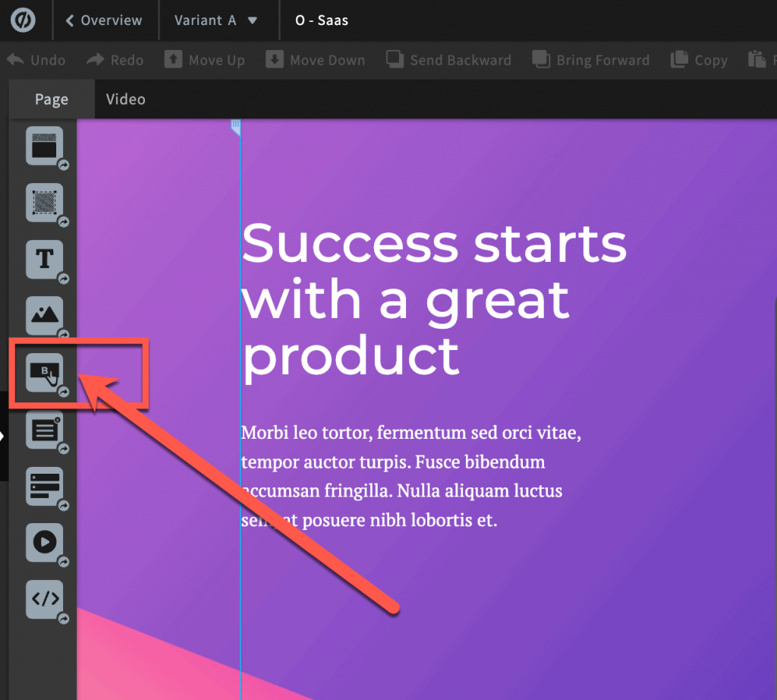Select the Section widget in the left sidebar
Viewport: 777px width, 700px height.
pos(45,145)
